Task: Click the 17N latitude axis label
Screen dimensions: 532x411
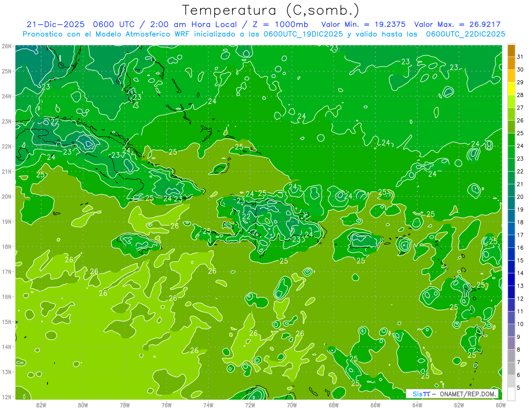Action: [x=6, y=271]
